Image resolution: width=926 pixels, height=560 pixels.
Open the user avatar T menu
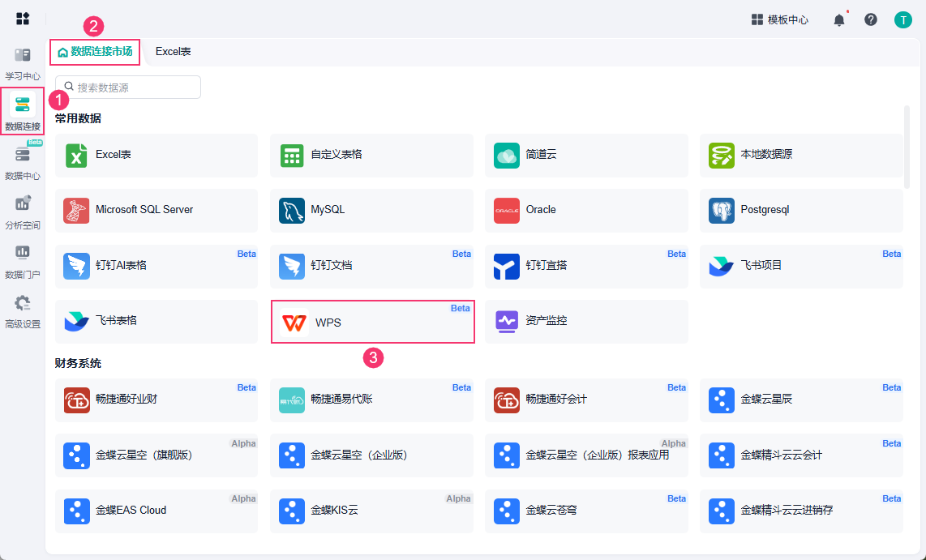[903, 19]
